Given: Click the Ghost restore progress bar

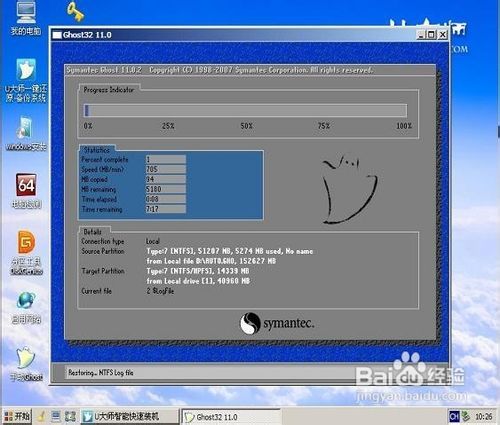Looking at the screenshot, I should tap(245, 110).
